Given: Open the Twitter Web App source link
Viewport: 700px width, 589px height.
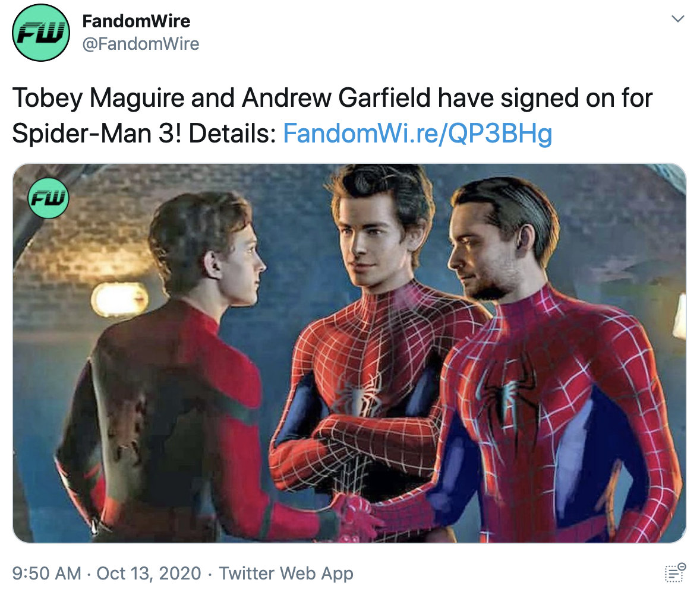Looking at the screenshot, I should coord(286,574).
